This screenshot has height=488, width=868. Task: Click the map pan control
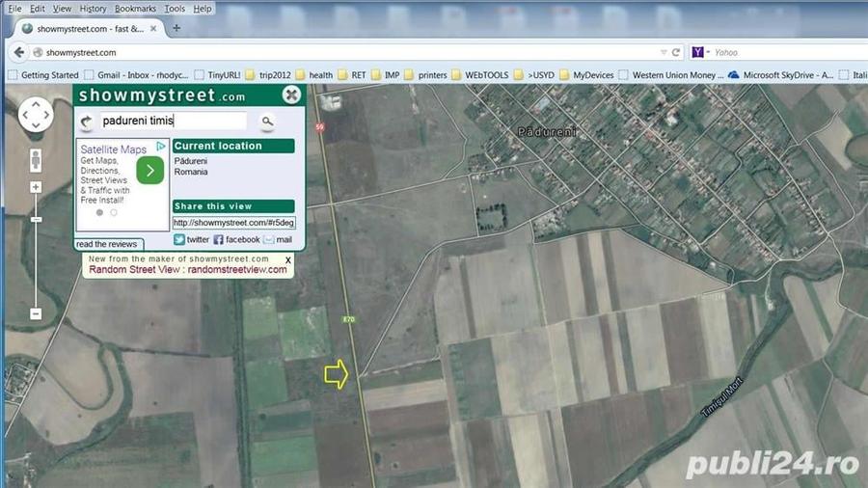click(x=36, y=115)
